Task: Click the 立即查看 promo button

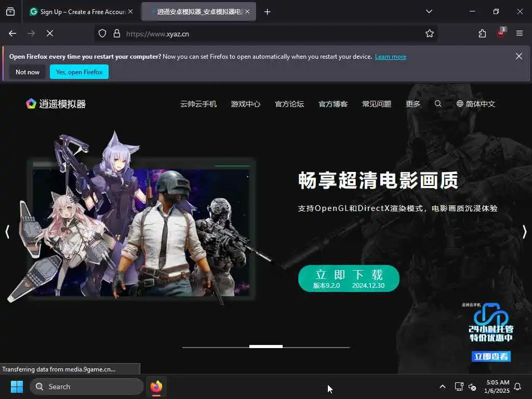Action: click(491, 356)
